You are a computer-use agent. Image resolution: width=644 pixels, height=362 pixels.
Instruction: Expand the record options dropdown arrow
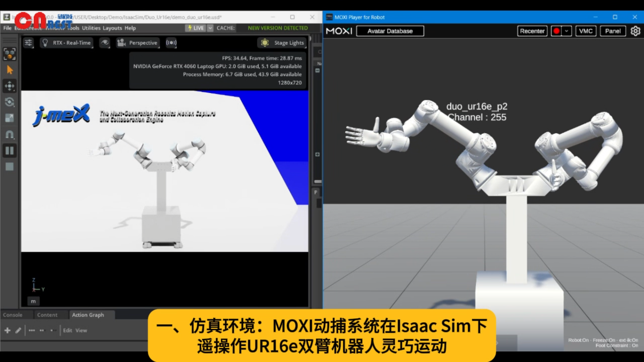pyautogui.click(x=567, y=31)
